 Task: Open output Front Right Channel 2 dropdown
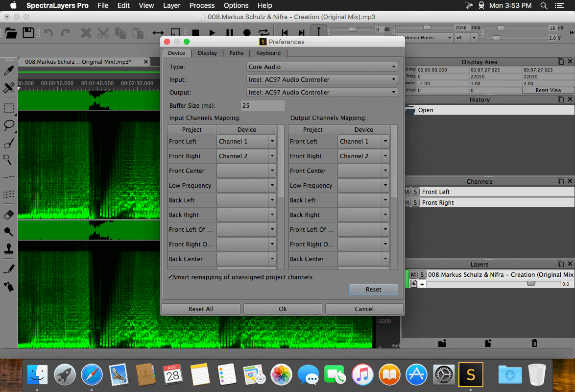pos(363,156)
